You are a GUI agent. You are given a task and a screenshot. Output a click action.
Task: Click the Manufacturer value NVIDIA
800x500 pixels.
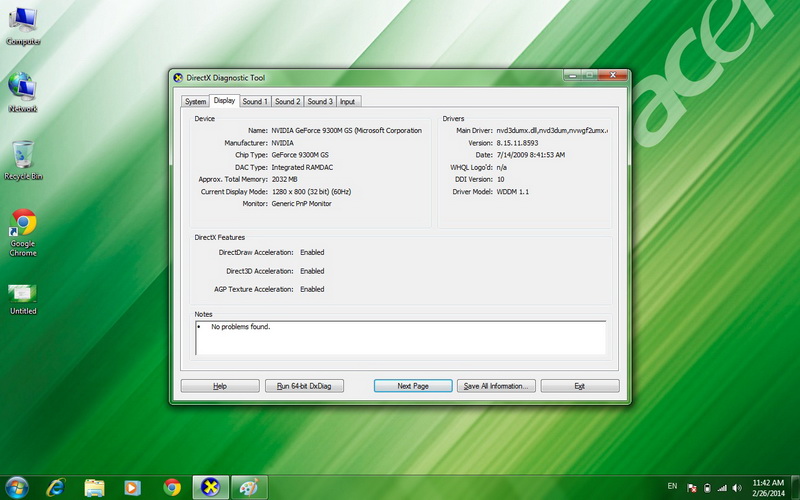click(x=282, y=143)
